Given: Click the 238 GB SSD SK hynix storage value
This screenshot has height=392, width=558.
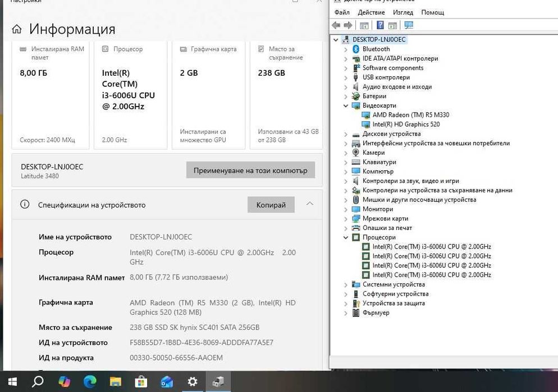Looking at the screenshot, I should point(194,328).
